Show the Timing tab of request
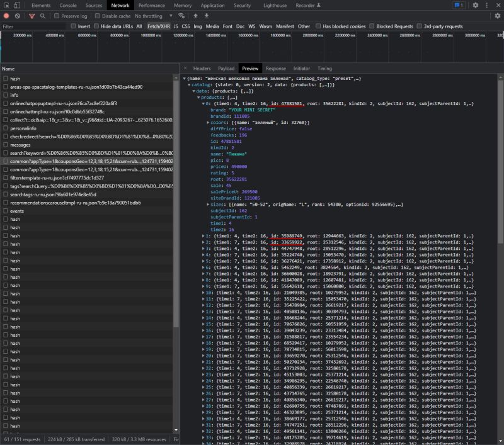This screenshot has width=504, height=445. point(324,69)
